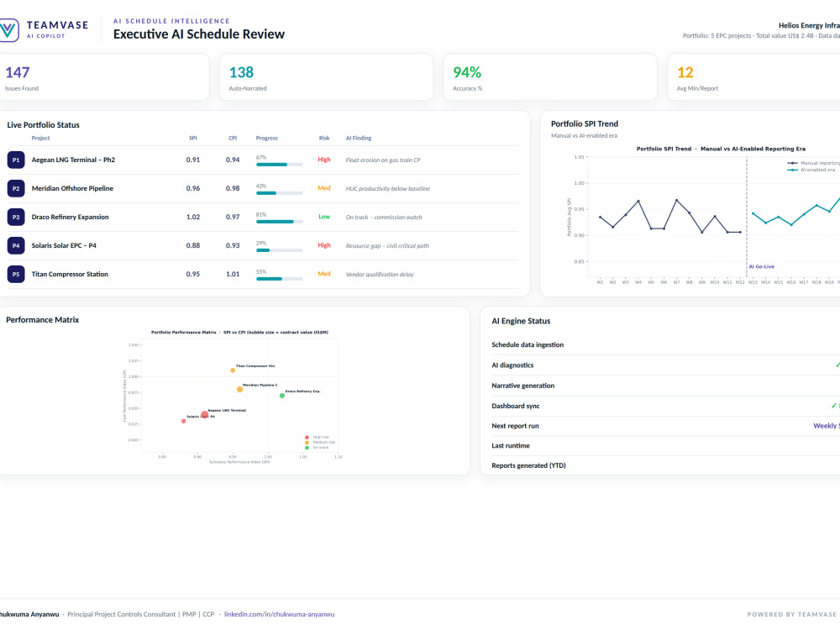Click the SPI column header
This screenshot has width=840, height=630.
[x=193, y=139]
